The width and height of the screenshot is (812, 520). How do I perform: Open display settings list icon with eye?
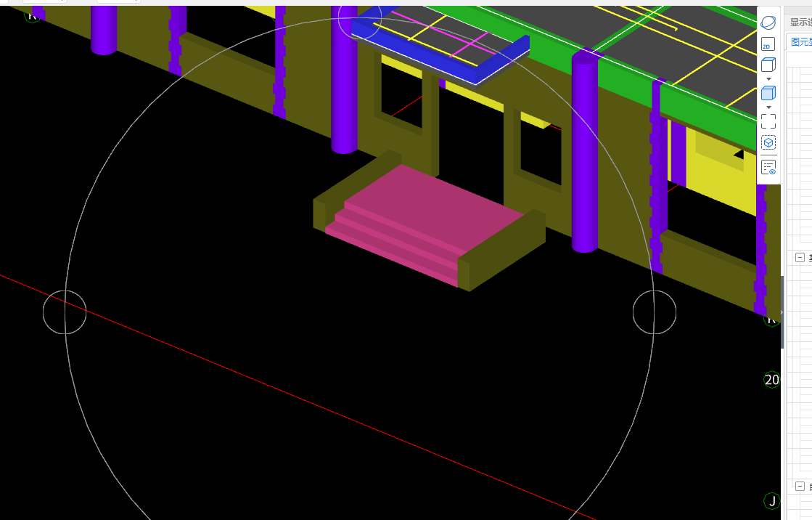click(768, 168)
